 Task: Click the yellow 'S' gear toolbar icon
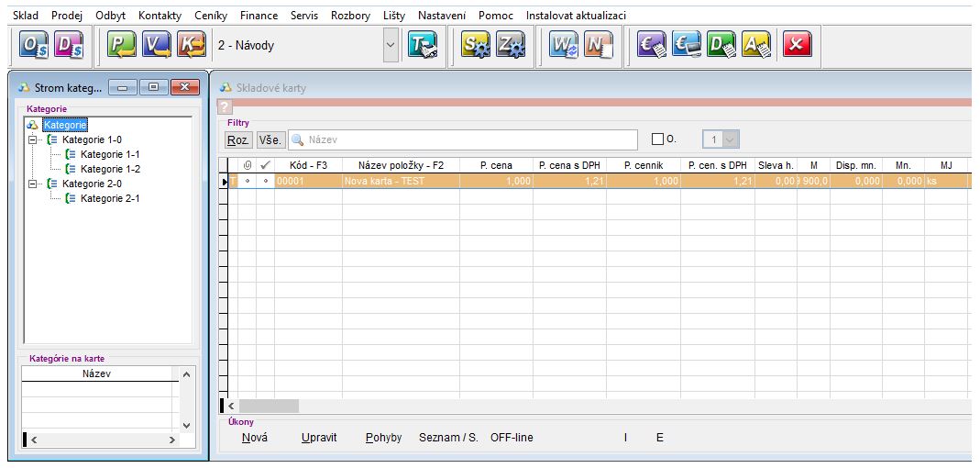coord(475,45)
